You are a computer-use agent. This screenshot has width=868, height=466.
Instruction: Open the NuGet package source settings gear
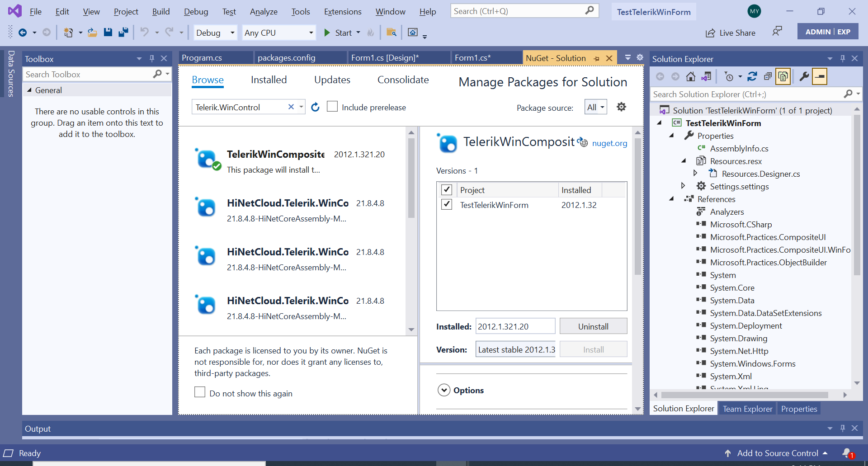(x=621, y=107)
